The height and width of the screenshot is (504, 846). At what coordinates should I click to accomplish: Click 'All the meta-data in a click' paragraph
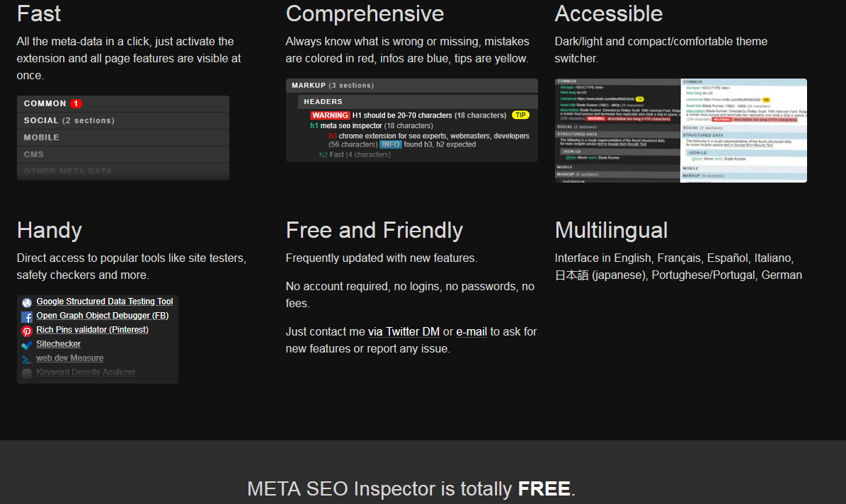point(128,58)
